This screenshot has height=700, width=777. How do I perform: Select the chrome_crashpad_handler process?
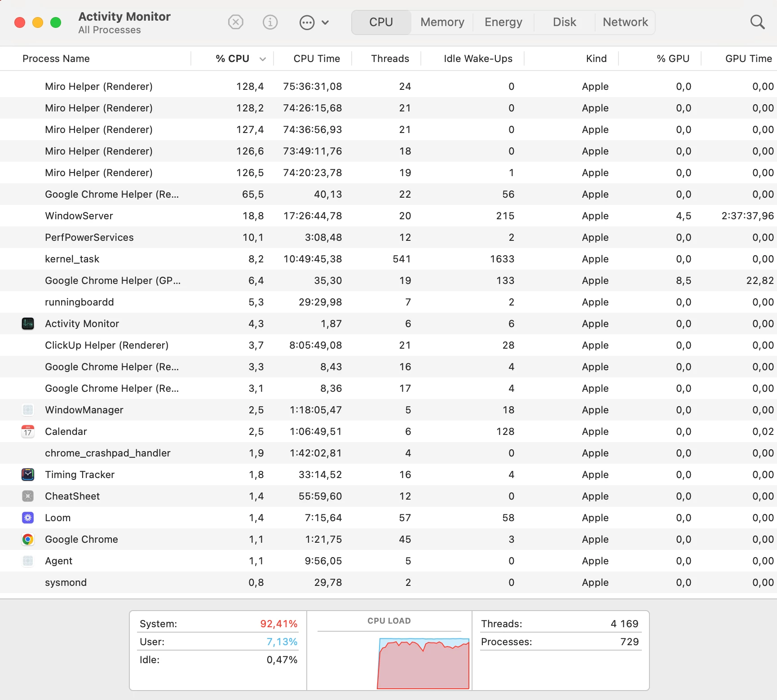388,453
